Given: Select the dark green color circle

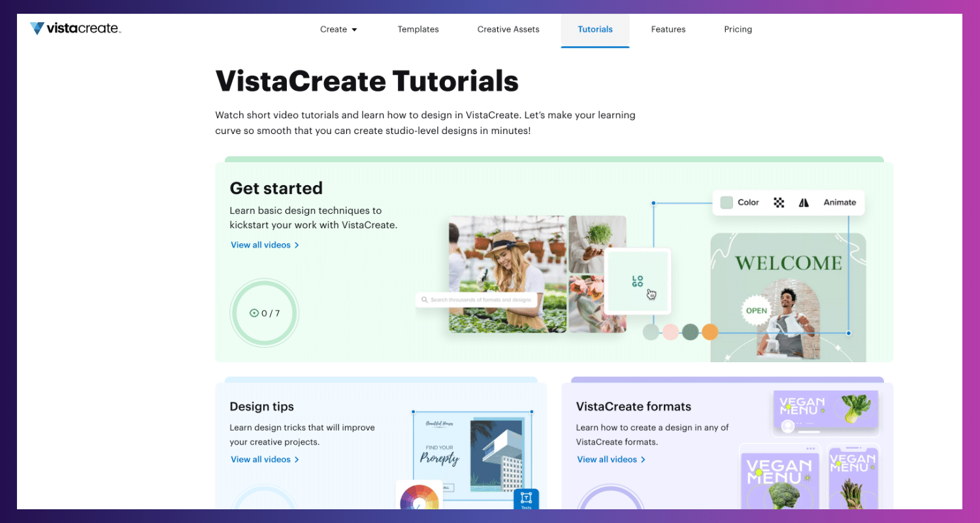Looking at the screenshot, I should point(691,332).
